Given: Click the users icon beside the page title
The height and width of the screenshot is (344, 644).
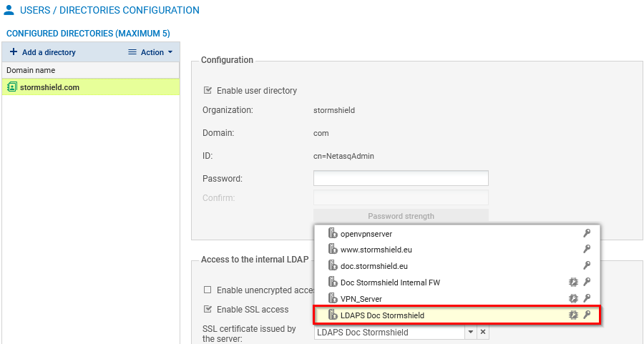Looking at the screenshot, I should tap(9, 11).
